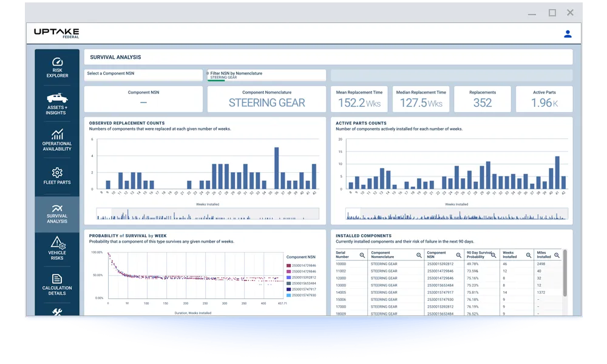The width and height of the screenshot is (607, 364).
Task: Click the Installed Components table scrollbar
Action: pyautogui.click(x=565, y=273)
